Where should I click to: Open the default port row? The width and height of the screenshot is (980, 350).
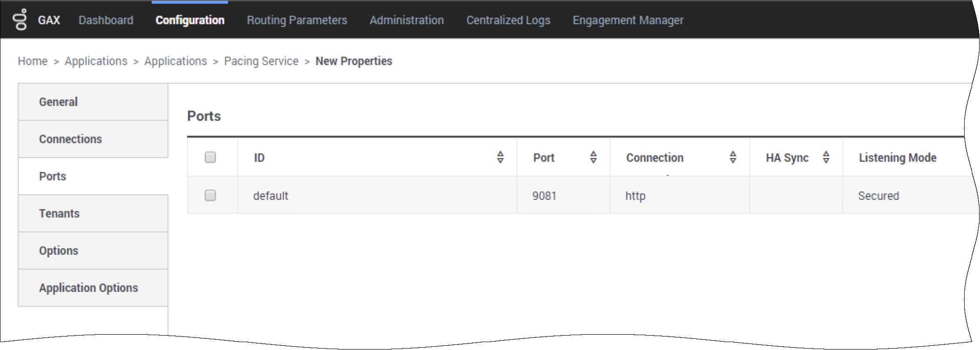[x=271, y=196]
